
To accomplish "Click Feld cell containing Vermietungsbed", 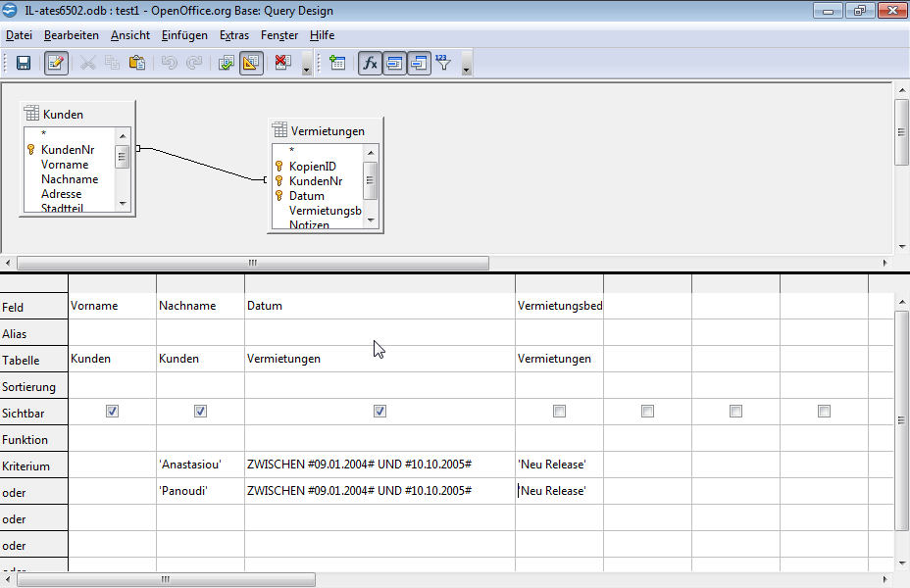I will click(560, 306).
